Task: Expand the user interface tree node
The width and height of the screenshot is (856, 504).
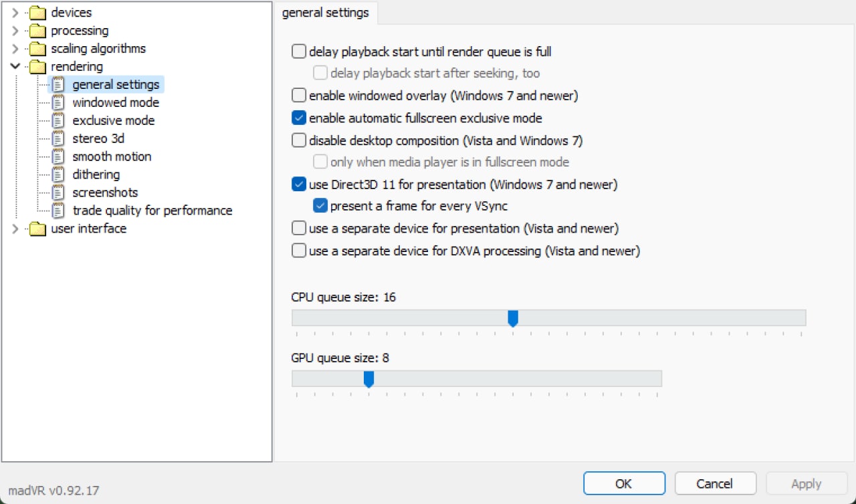Action: (x=15, y=229)
